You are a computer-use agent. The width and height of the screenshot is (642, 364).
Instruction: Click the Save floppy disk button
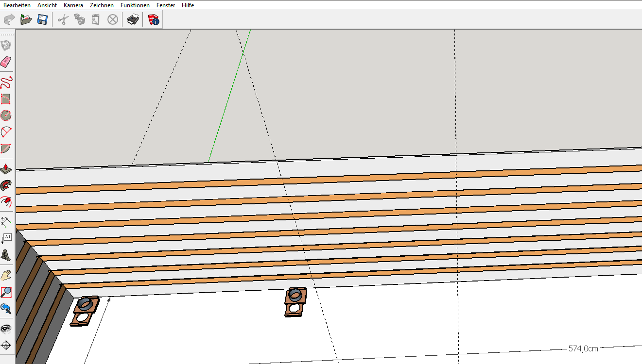coord(42,19)
